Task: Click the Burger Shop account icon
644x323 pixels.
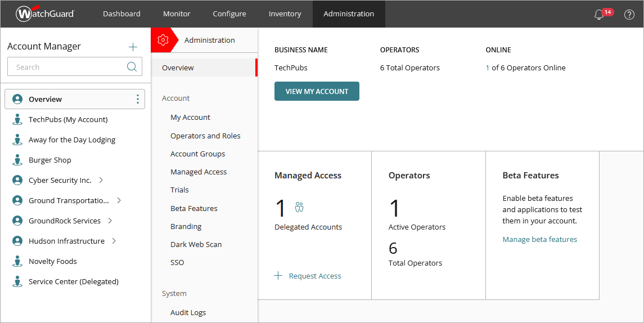Action: click(17, 160)
